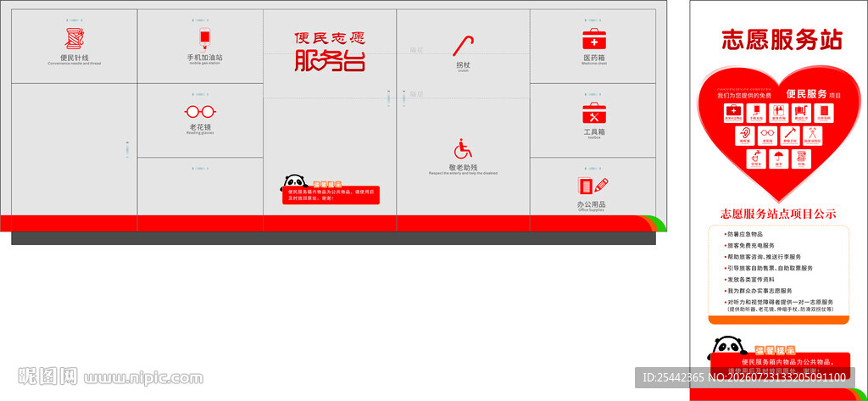Image resolution: width=868 pixels, height=401 pixels.
Task: Click the toolbox wrench icon
Action: pos(594,114)
